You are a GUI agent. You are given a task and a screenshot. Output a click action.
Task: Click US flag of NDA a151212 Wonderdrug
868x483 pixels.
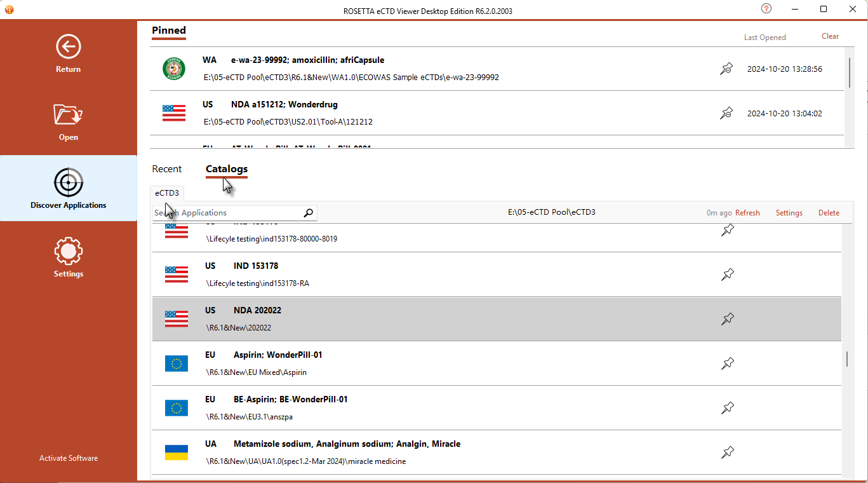point(174,113)
